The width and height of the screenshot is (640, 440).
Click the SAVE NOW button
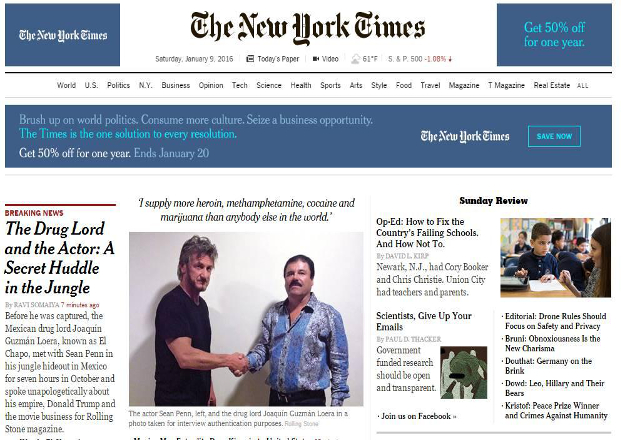(554, 136)
